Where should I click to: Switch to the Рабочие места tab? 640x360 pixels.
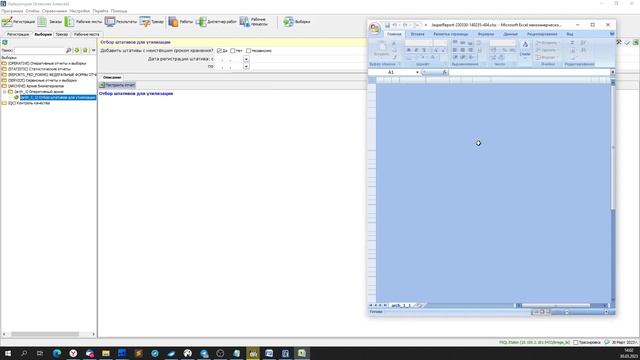[x=87, y=35]
